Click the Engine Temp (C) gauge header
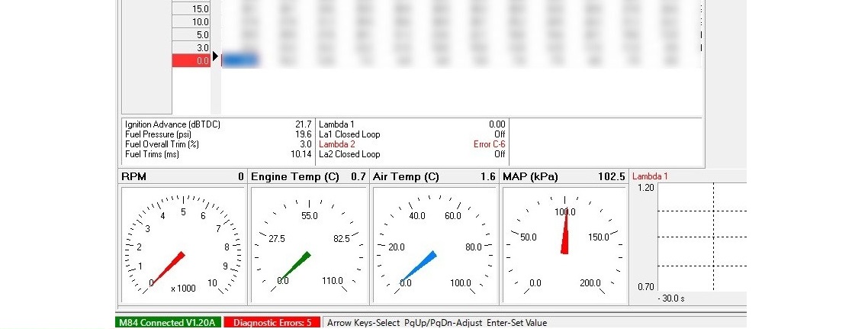Image resolution: width=868 pixels, height=329 pixels. pos(308,176)
